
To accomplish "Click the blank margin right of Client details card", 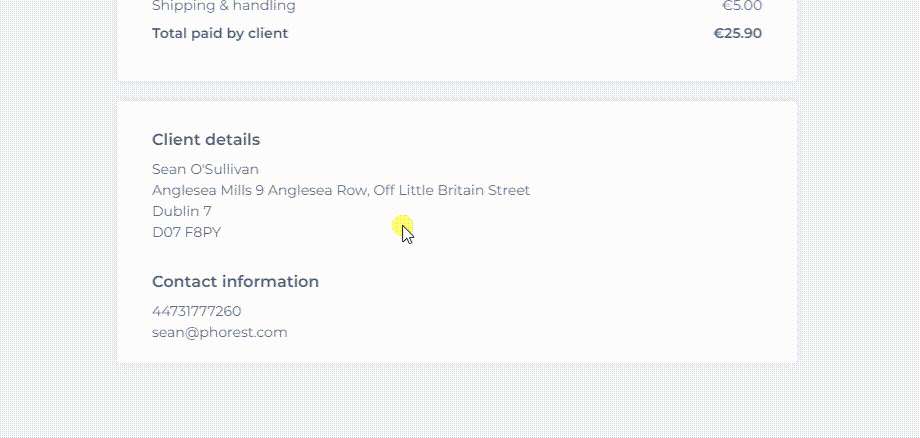I will pos(859,232).
